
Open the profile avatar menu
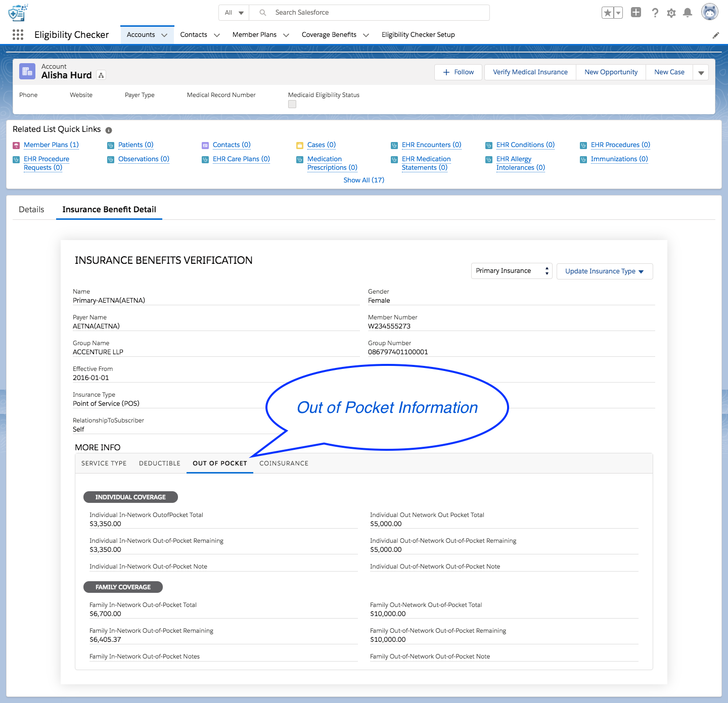tap(710, 12)
